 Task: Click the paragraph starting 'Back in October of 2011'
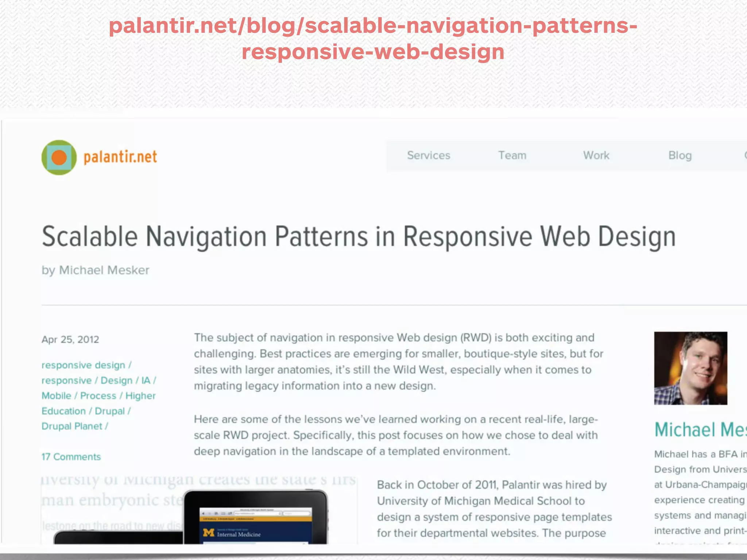point(495,509)
